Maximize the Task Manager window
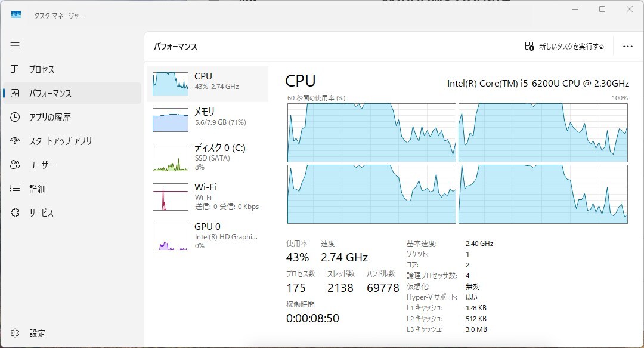This screenshot has height=348, width=644. pos(602,9)
